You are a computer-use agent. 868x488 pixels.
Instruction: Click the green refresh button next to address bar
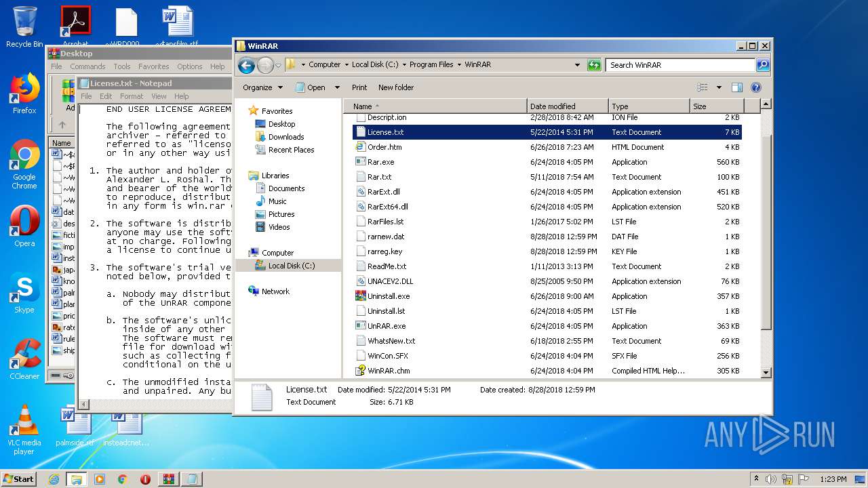pyautogui.click(x=595, y=65)
